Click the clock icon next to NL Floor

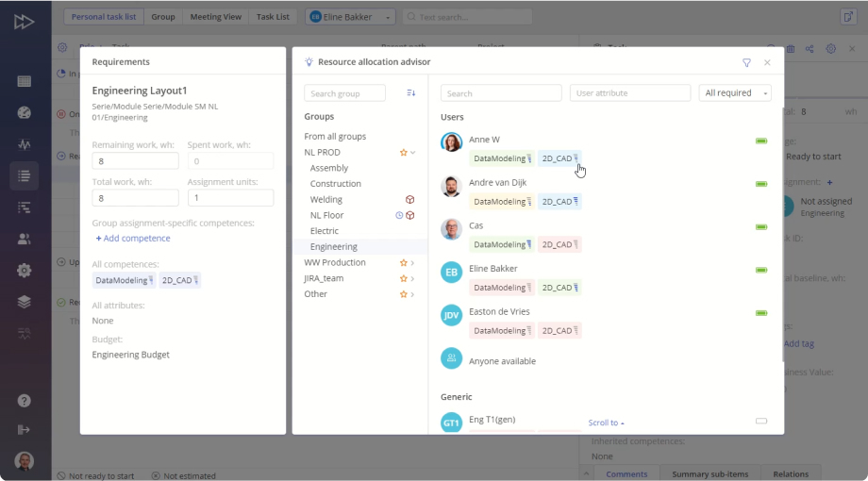coord(399,215)
